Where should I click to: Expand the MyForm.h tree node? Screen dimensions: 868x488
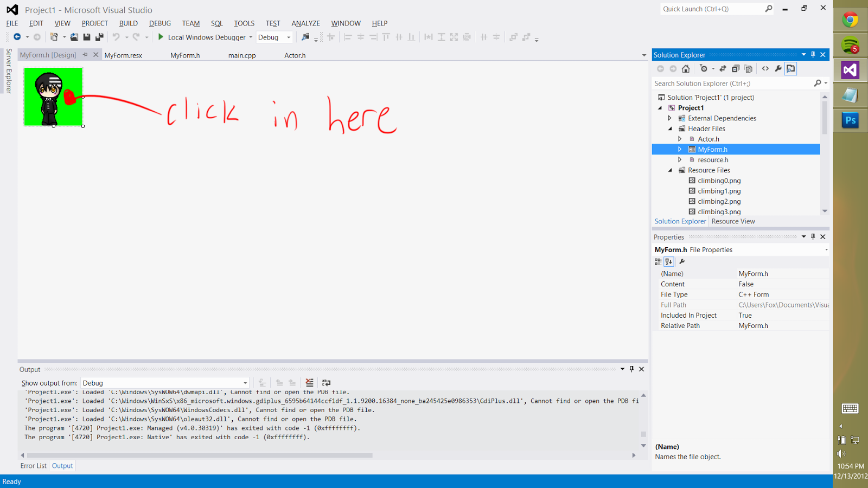pos(679,149)
